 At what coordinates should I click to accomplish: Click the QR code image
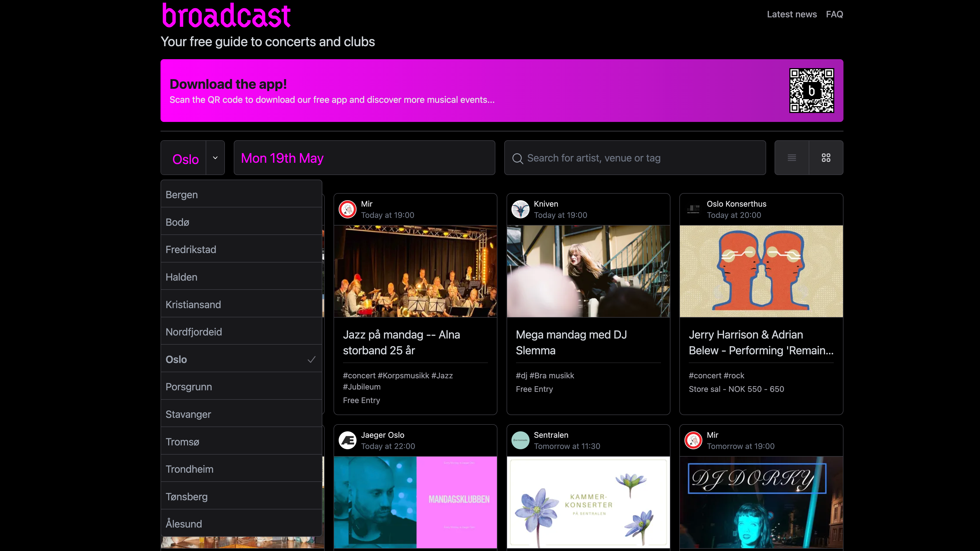pos(812,91)
